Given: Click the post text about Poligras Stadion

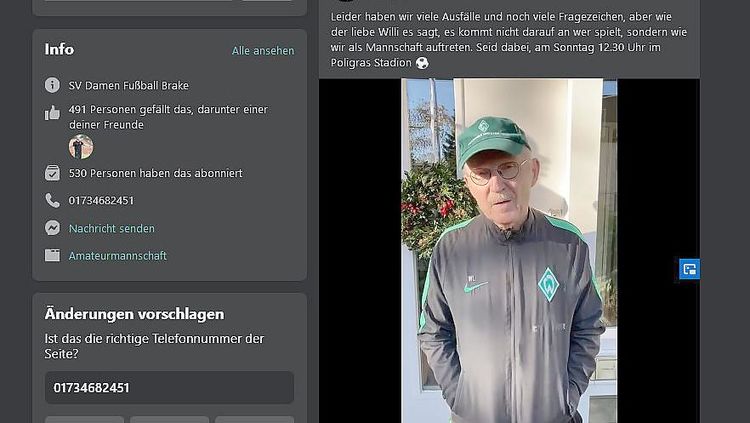Looking at the screenshot, I should point(508,40).
